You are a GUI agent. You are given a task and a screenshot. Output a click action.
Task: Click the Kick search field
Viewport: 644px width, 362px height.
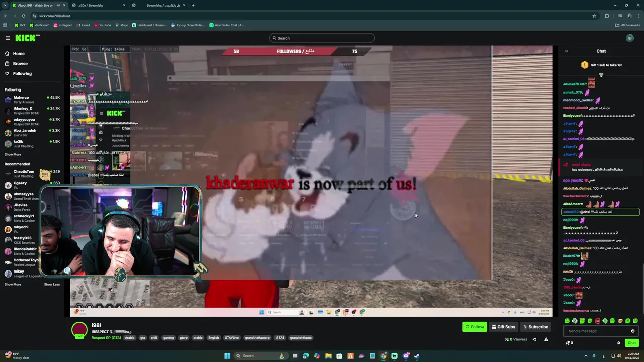tap(322, 38)
